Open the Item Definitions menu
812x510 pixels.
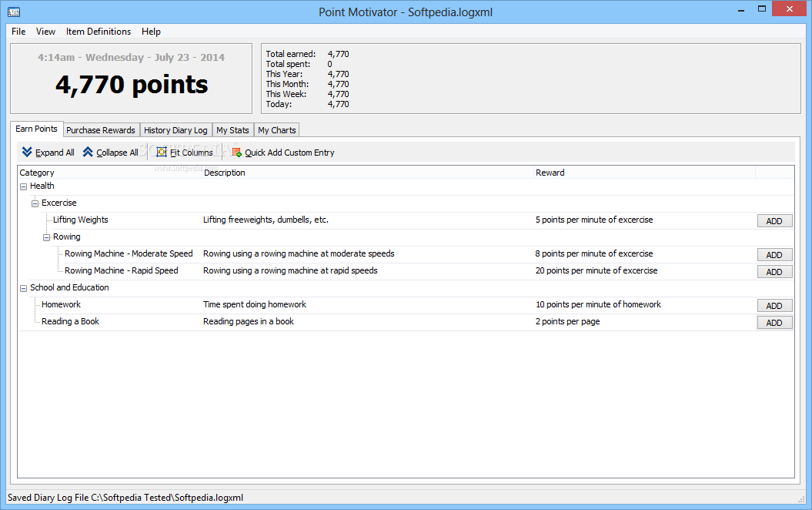click(99, 32)
